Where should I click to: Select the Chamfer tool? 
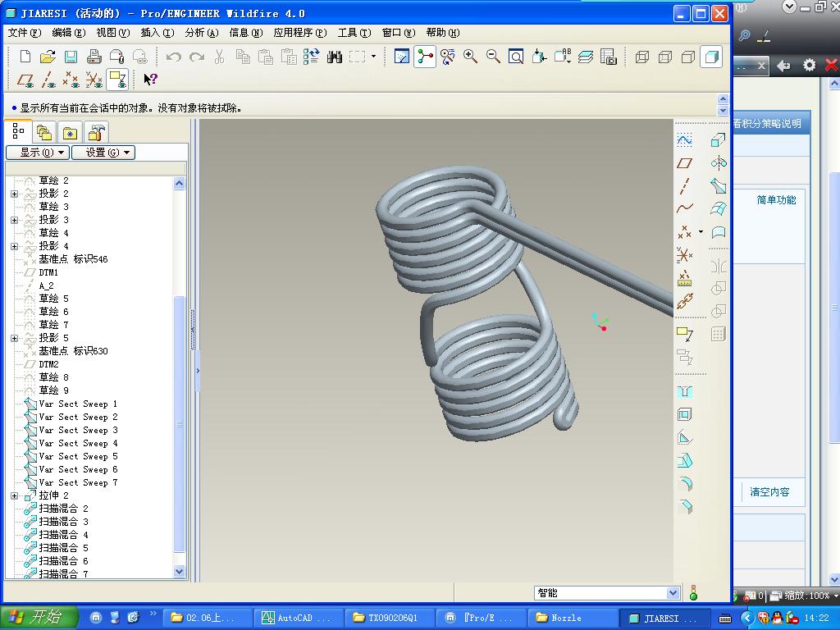coord(685,507)
